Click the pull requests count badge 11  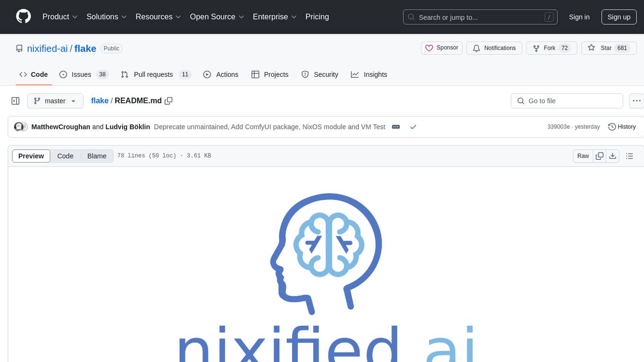click(x=185, y=74)
